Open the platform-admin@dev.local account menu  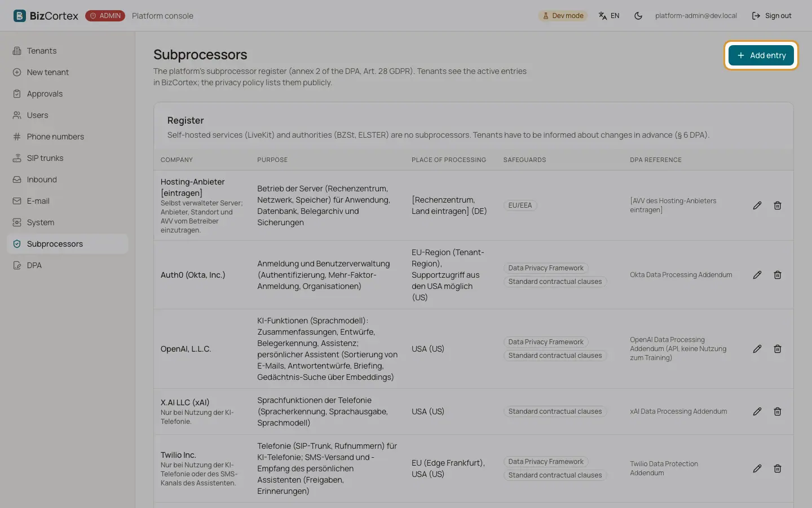tap(696, 16)
